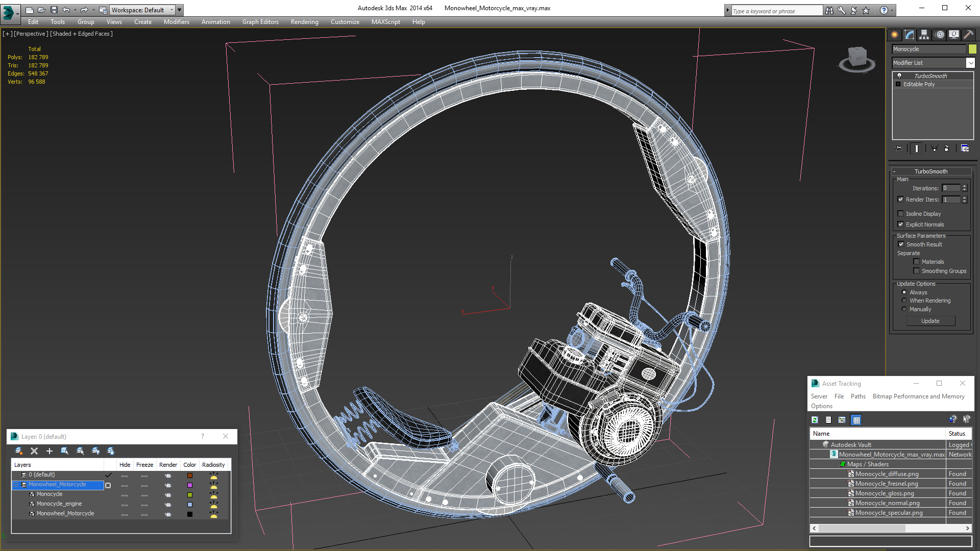Open Paths menu in Asset Tracking

(x=858, y=396)
